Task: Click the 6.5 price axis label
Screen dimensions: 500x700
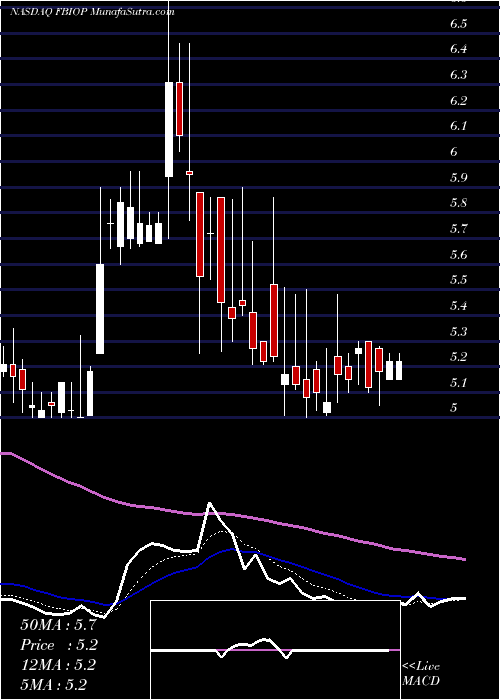Action: 458,24
